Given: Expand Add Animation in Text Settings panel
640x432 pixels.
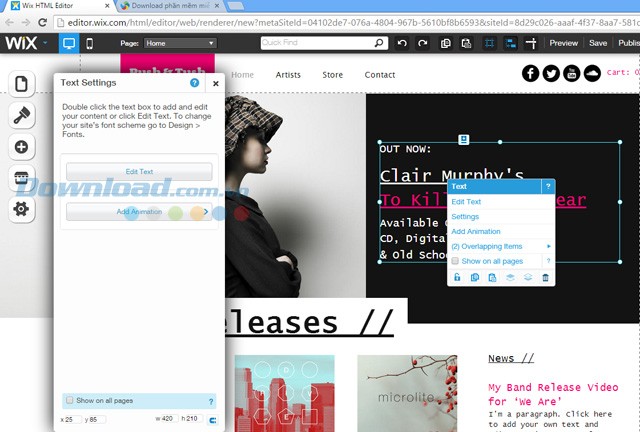Looking at the screenshot, I should (139, 212).
